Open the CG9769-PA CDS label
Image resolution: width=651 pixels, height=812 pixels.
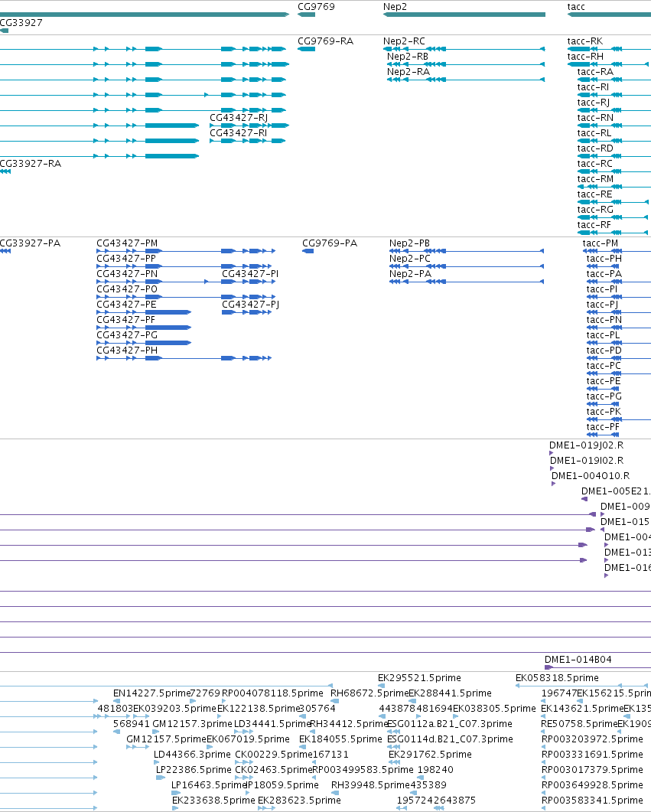coord(330,243)
